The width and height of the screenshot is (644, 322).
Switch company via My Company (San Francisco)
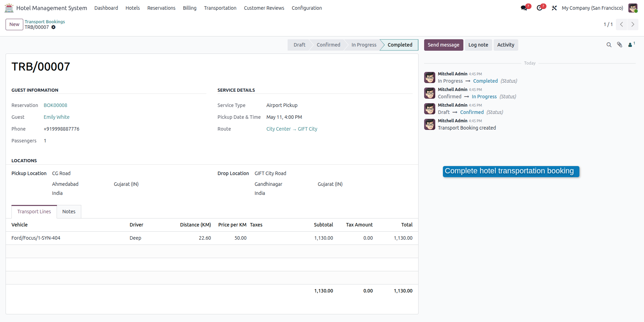(x=593, y=8)
